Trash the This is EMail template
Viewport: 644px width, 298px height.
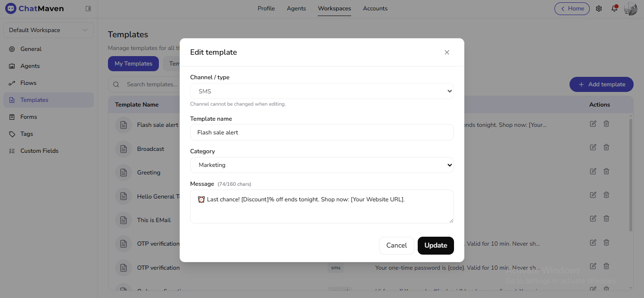tap(606, 218)
